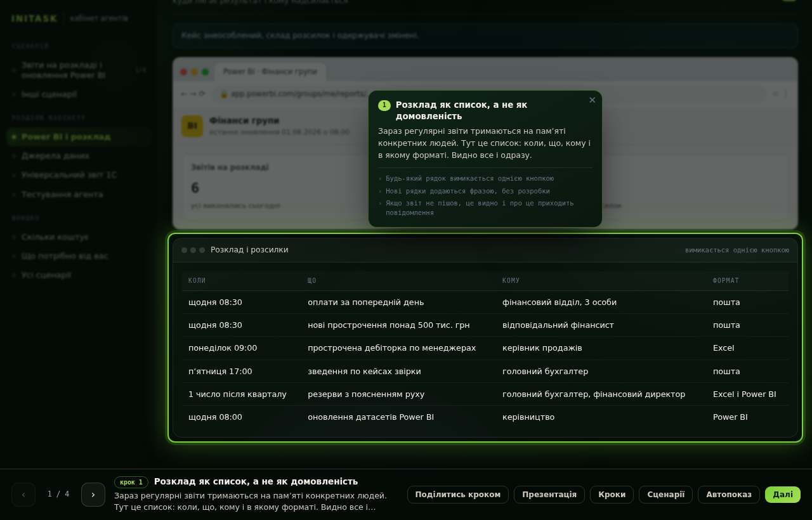Click row 'нові прострочення понад 500 тис. грн'
This screenshot has height=520, width=812.
(x=485, y=325)
